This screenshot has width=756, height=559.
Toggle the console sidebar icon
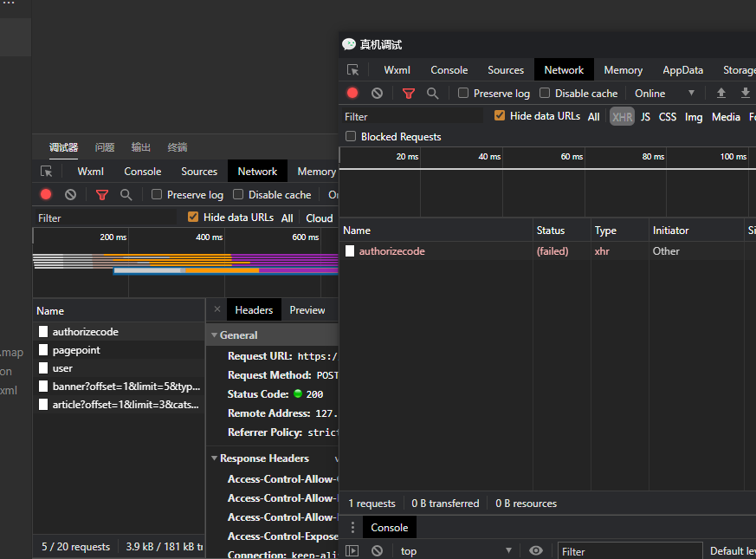tap(352, 551)
